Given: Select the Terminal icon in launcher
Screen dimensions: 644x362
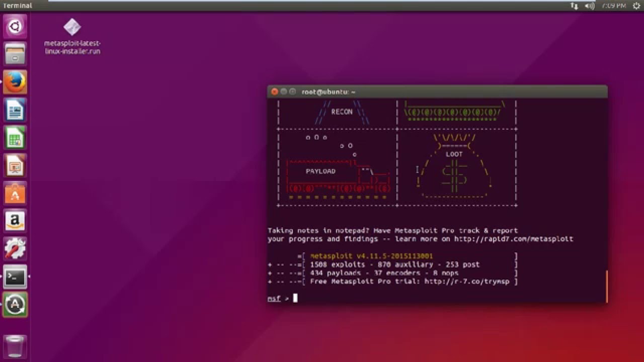Looking at the screenshot, I should tap(15, 277).
